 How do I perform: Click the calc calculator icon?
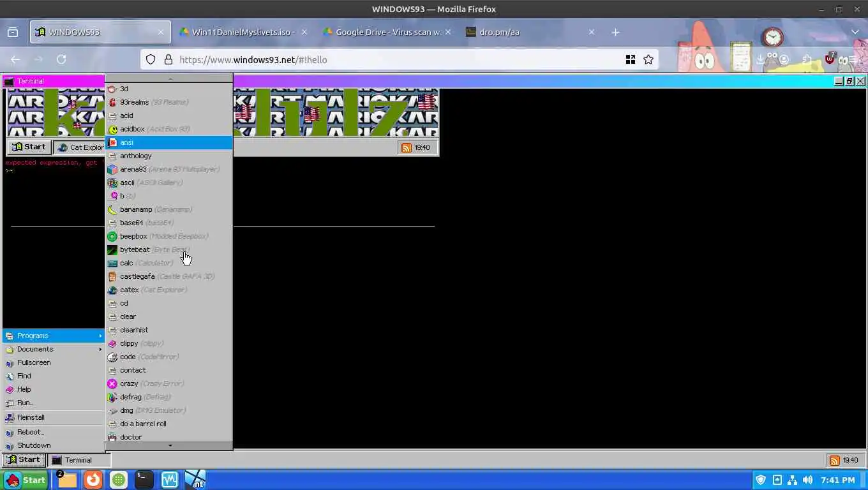pos(112,264)
